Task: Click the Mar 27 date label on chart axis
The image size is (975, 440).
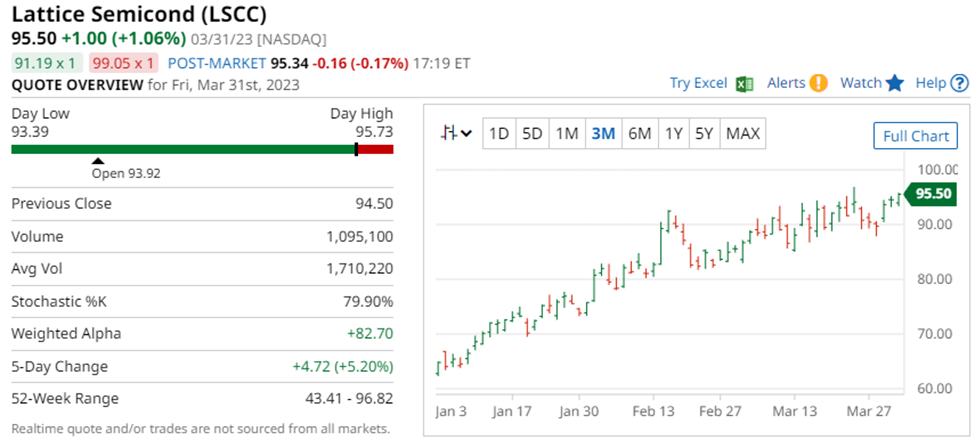Action: point(869,412)
